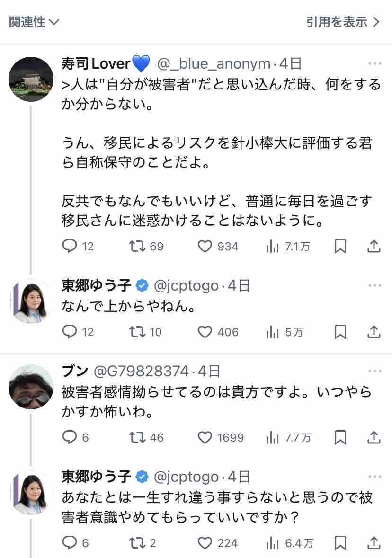Like 寿司 Lover's post with 934 likes
Viewport: 392px width, 558px height.
coord(205,246)
